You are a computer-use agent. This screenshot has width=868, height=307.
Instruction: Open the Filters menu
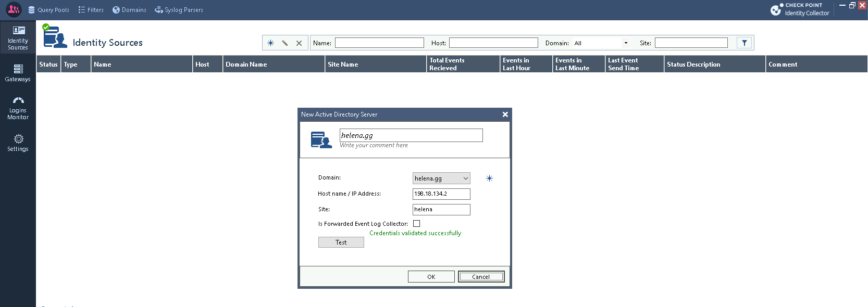pos(91,10)
